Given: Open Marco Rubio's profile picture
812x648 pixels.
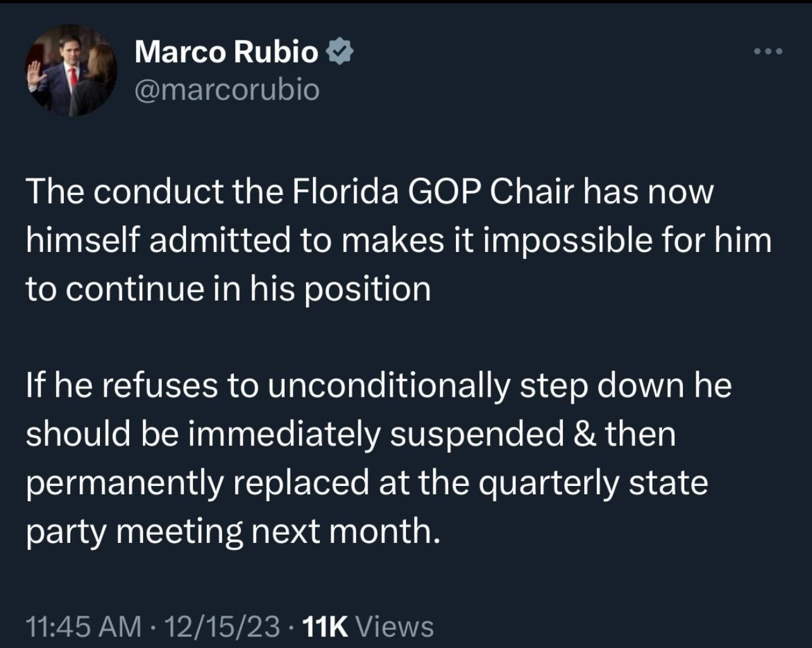Looking at the screenshot, I should (x=71, y=70).
